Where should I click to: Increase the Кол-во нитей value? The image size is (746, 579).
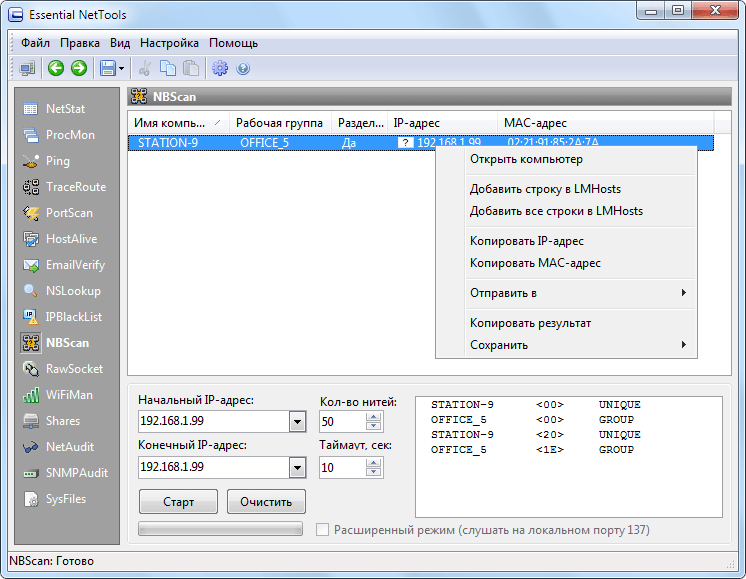[x=373, y=417]
